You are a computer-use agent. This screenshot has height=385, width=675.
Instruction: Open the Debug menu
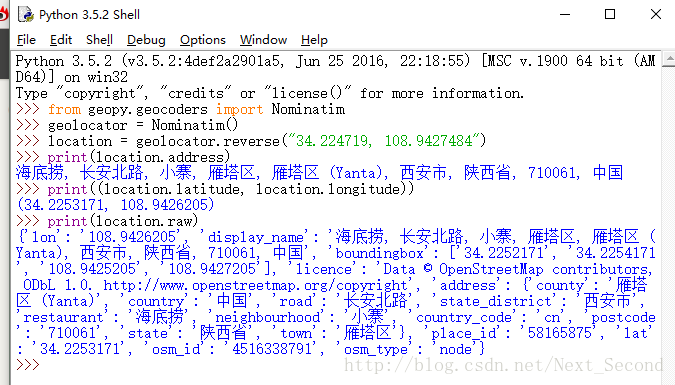146,40
